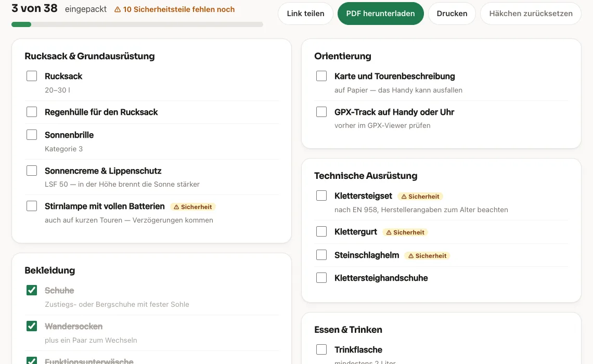Click 'Zustiegs- oder Bergschuhe mit fester Sohle' note

tap(117, 305)
